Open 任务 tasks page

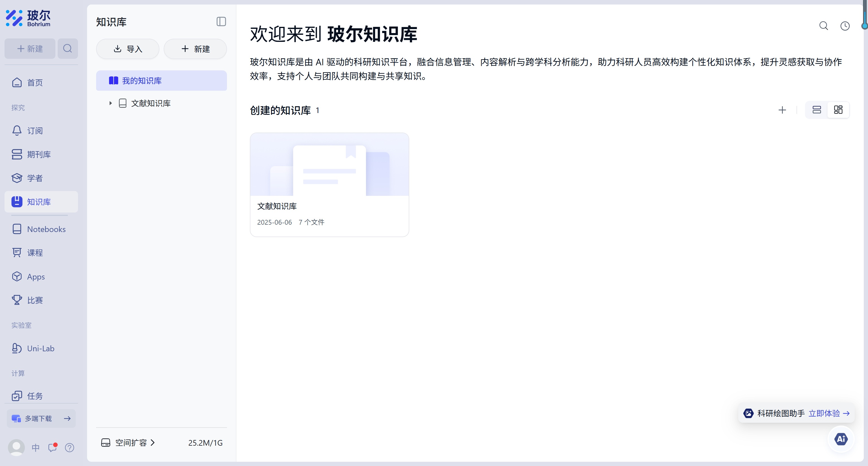tap(41, 396)
